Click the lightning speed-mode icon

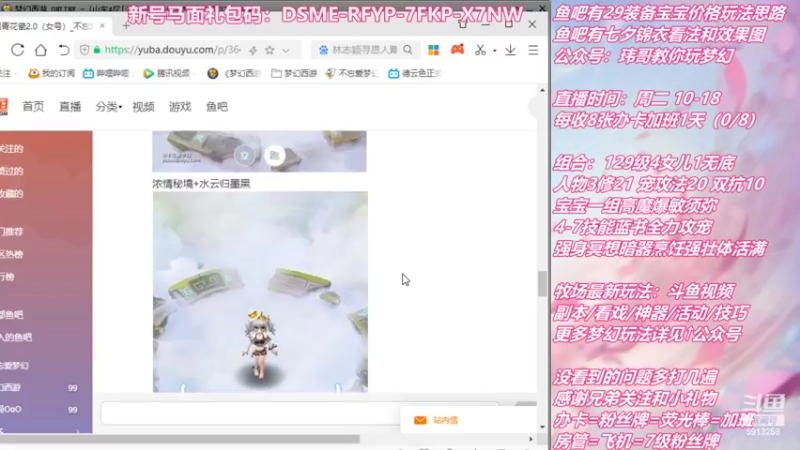pos(253,50)
